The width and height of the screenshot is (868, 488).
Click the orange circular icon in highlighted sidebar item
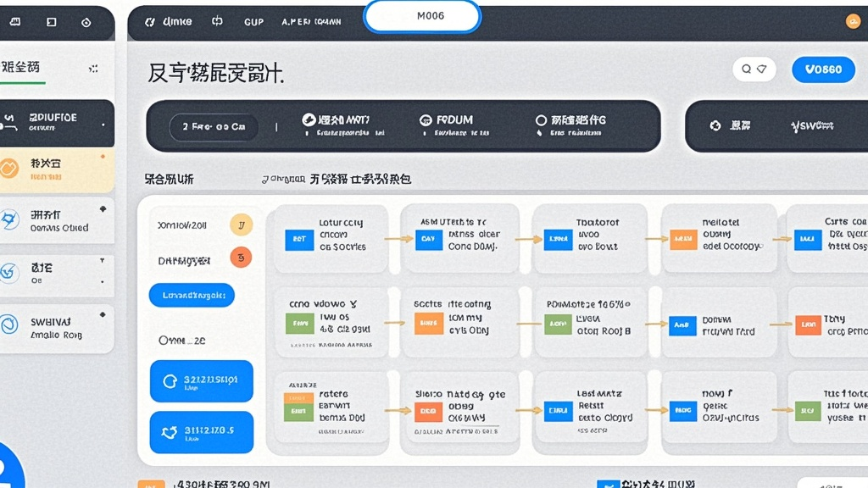point(9,169)
